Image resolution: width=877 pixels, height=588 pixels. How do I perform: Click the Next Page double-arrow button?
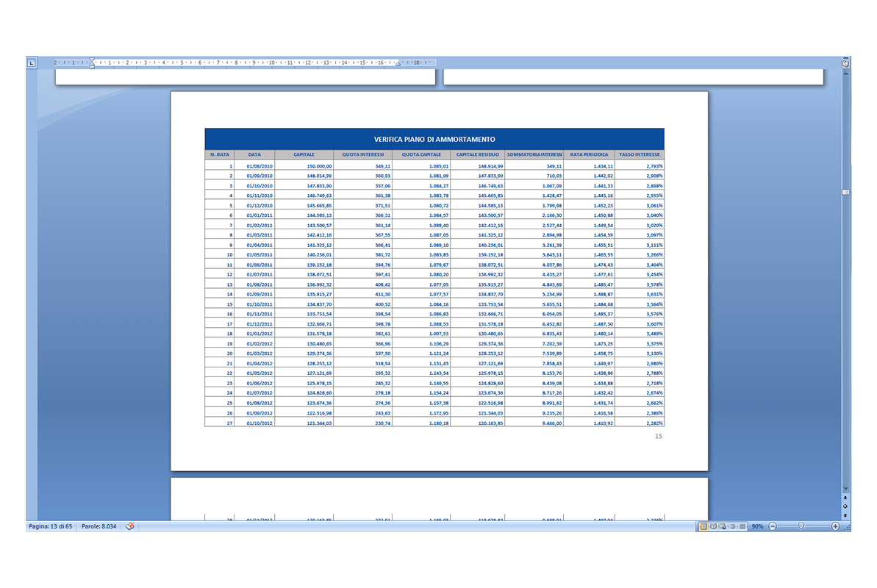click(x=845, y=515)
